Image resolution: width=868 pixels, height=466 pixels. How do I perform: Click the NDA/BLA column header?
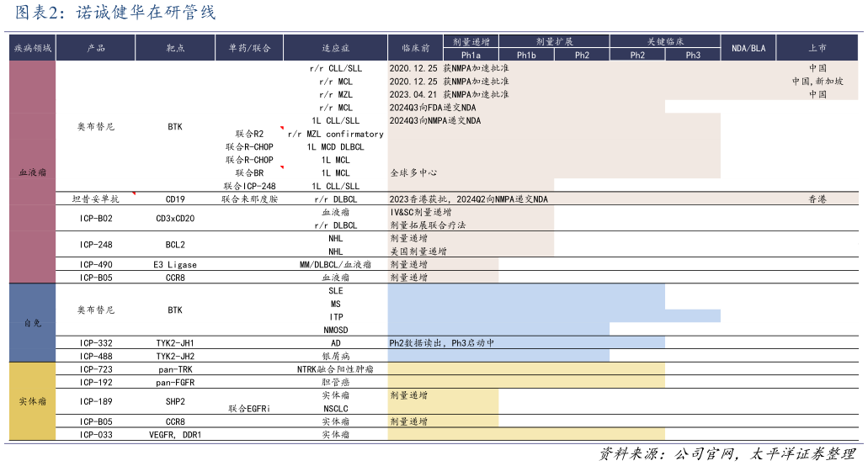748,48
